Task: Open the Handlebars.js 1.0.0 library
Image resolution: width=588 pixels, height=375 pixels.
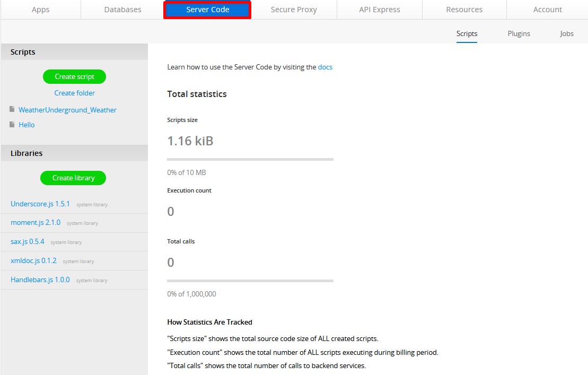Action: (40, 280)
